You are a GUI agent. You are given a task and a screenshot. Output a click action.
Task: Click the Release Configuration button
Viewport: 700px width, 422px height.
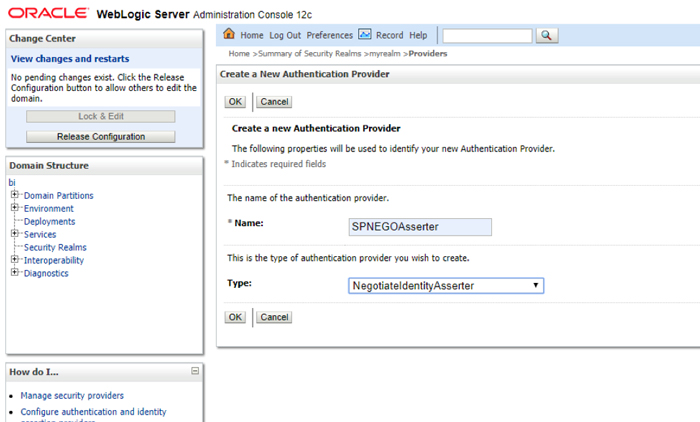pos(101,137)
